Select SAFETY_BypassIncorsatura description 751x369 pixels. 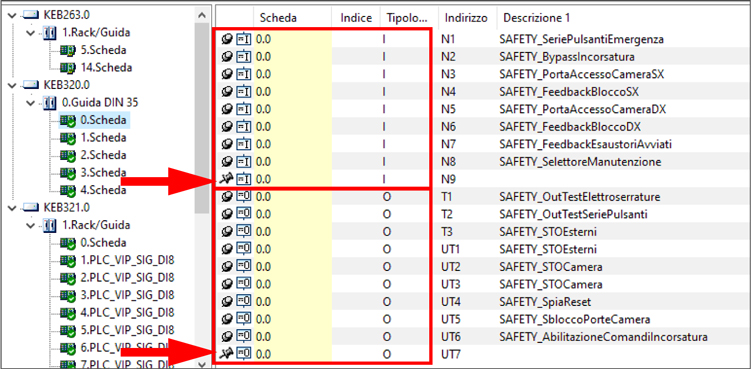pyautogui.click(x=567, y=58)
